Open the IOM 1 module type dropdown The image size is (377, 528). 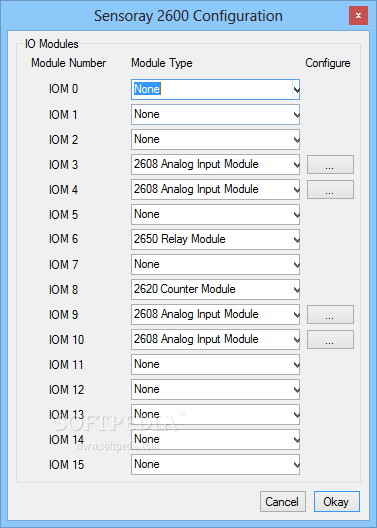click(x=215, y=114)
